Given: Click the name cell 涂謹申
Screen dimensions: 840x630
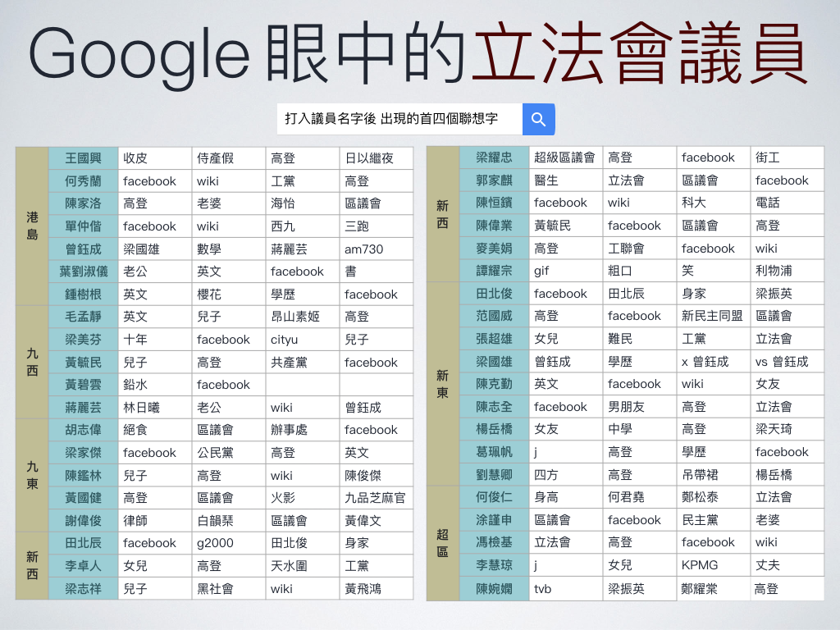Looking at the screenshot, I should [x=494, y=520].
